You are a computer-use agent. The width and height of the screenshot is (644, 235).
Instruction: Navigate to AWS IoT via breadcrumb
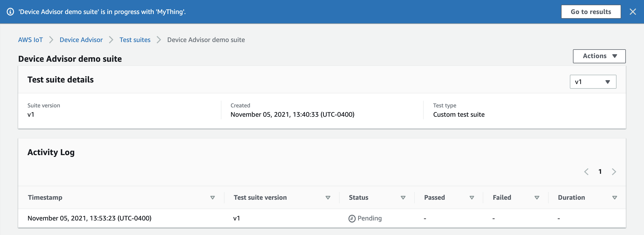click(x=30, y=40)
